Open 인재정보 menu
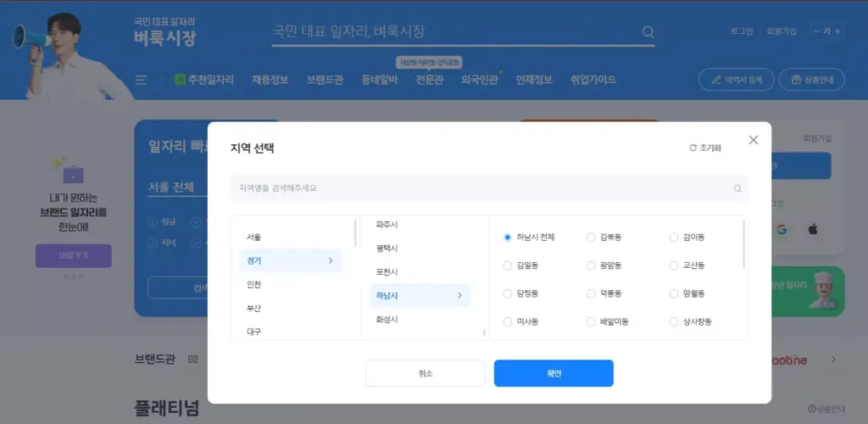The width and height of the screenshot is (868, 424). click(534, 81)
